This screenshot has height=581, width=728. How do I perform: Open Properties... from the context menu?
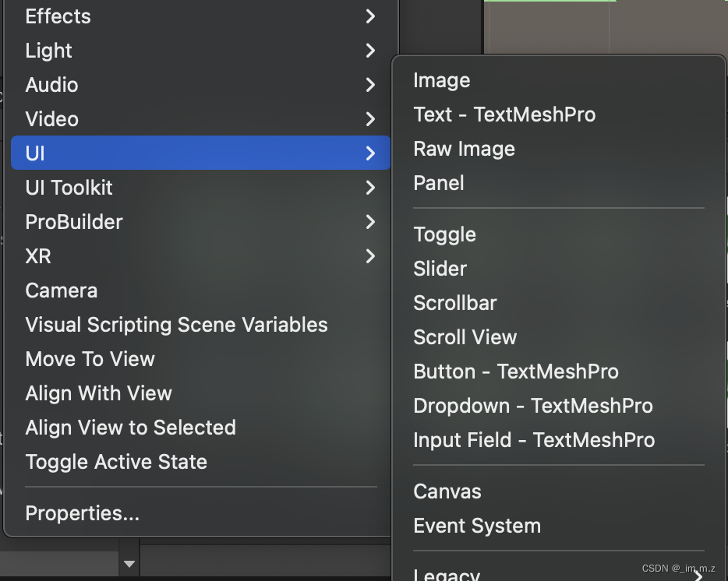coord(83,513)
